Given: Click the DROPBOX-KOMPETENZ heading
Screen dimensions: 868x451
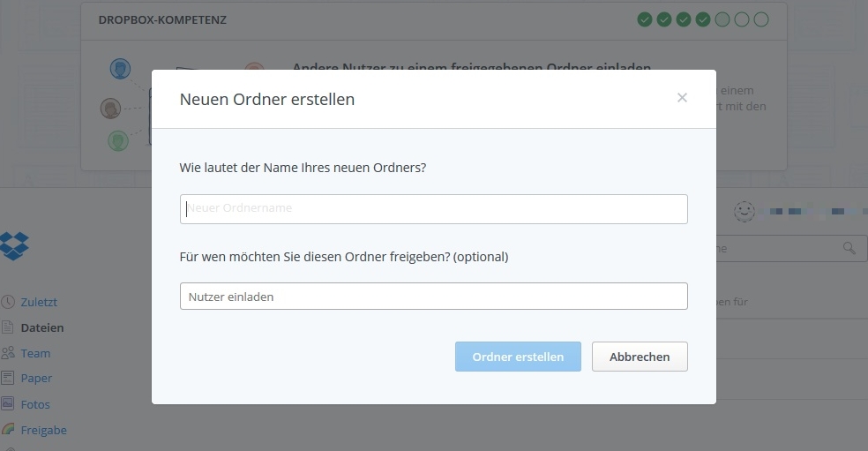Looking at the screenshot, I should tap(162, 19).
